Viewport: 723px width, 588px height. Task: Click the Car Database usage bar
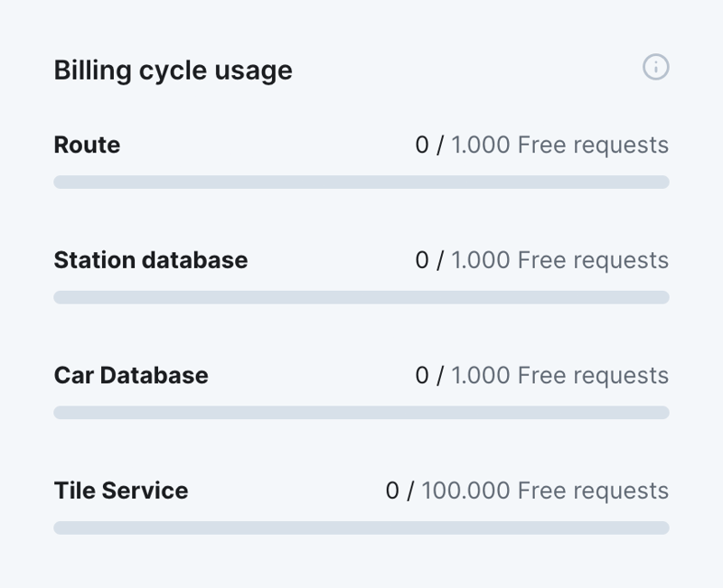[x=361, y=413]
